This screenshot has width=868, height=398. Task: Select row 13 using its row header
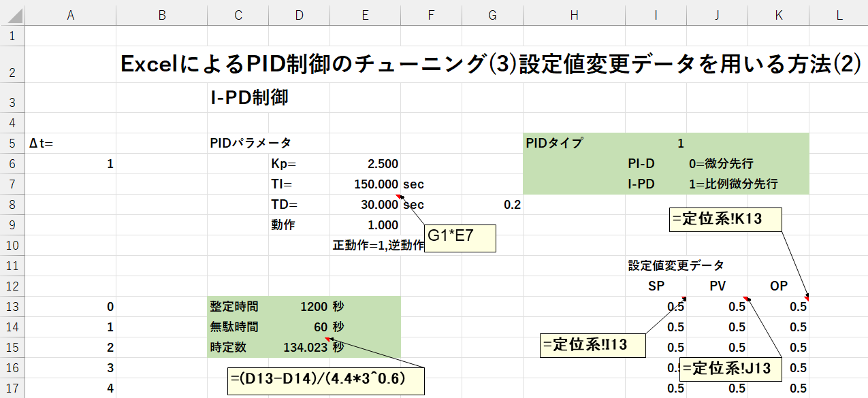(12, 307)
